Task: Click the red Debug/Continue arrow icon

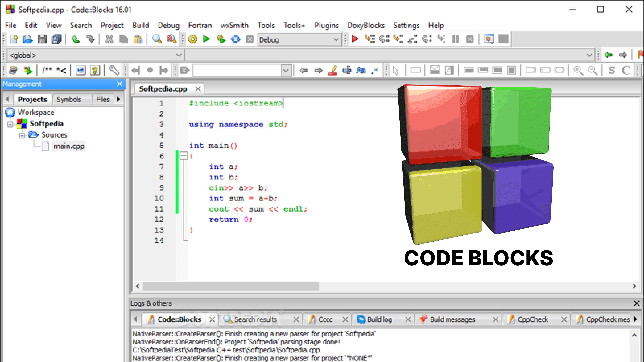Action: point(355,39)
